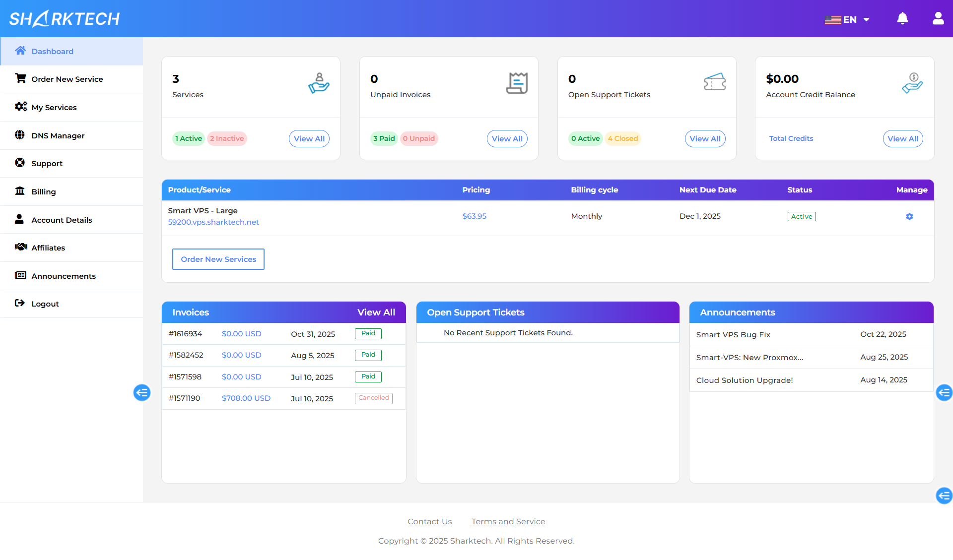This screenshot has height=560, width=953.
Task: Open notifications bell icon
Action: click(902, 19)
